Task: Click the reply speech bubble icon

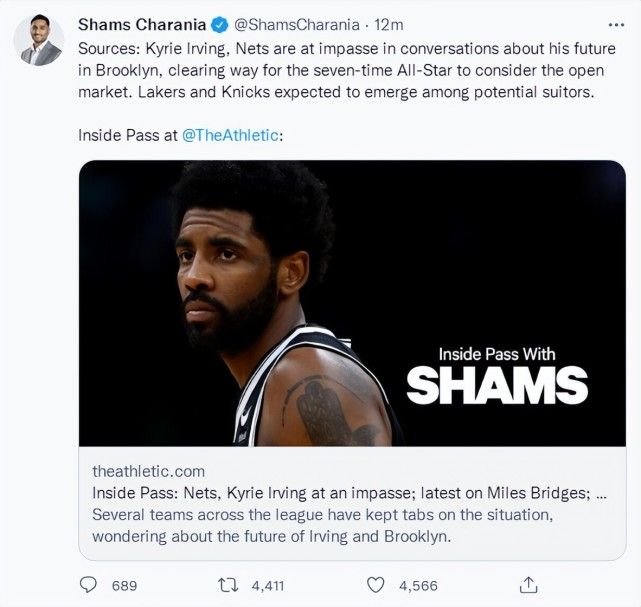Action: click(87, 585)
